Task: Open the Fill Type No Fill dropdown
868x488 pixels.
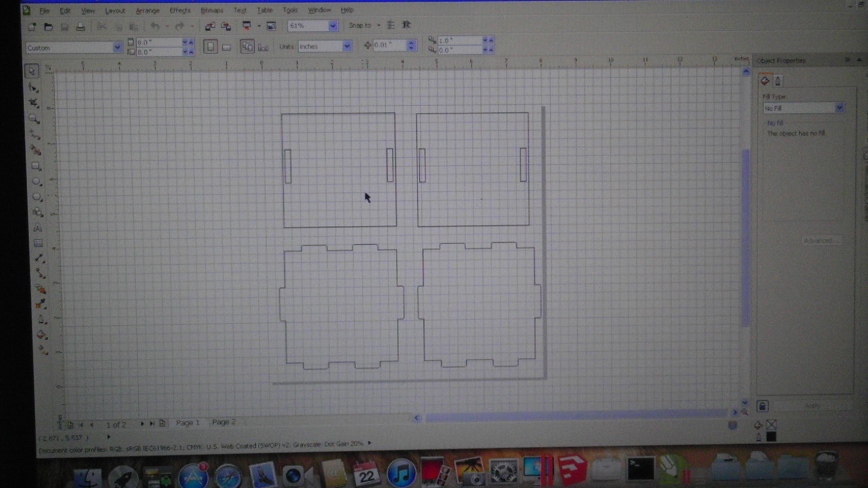Action: [x=839, y=108]
